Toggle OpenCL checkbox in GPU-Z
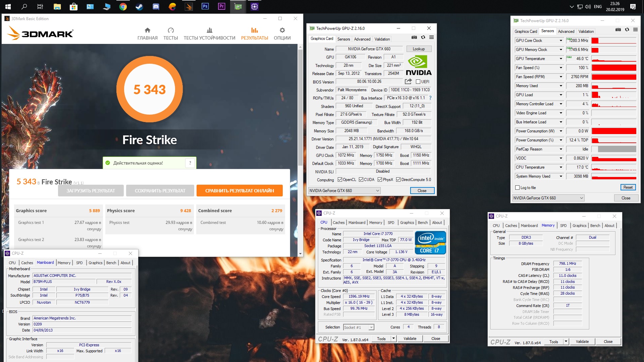The image size is (644, 362). [x=340, y=180]
